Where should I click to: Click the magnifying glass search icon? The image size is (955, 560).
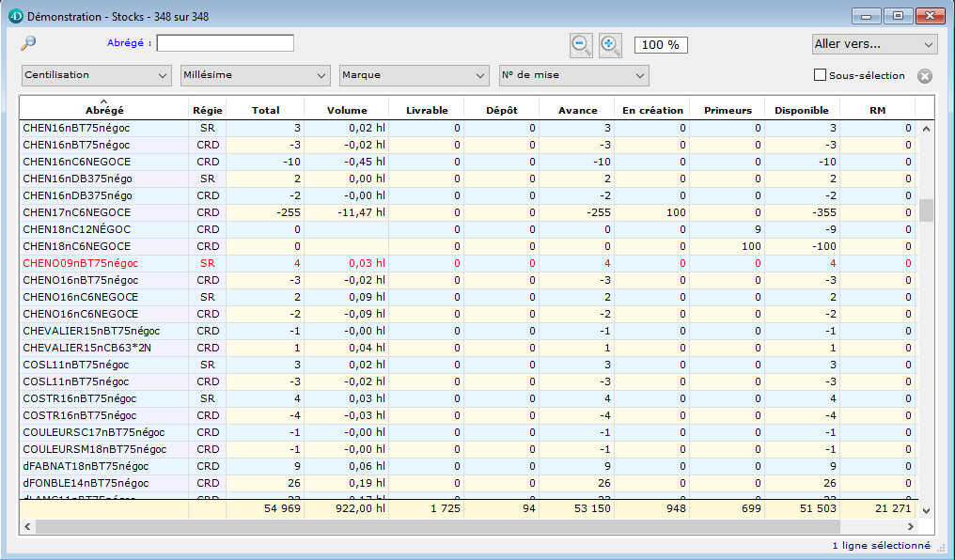tap(28, 42)
